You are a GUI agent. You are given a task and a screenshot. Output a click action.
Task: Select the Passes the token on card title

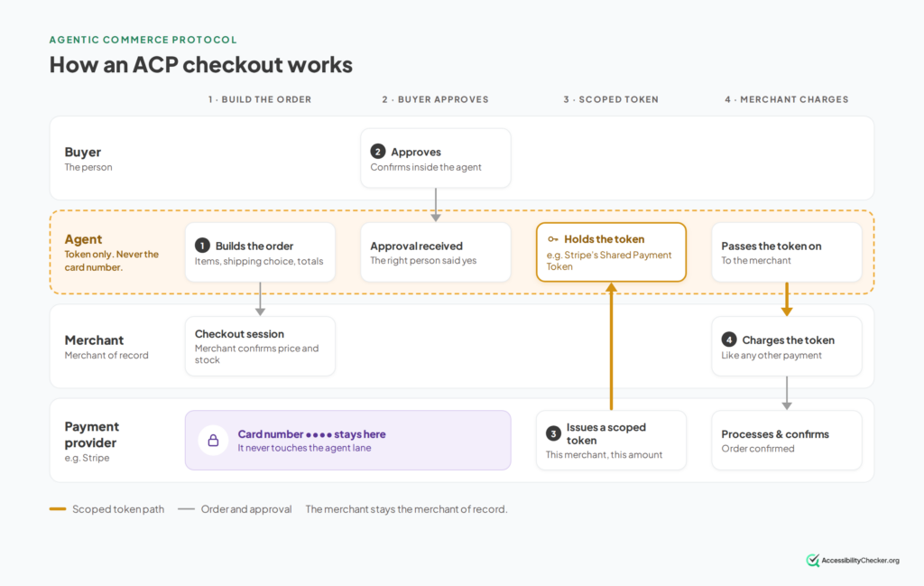[x=772, y=246]
